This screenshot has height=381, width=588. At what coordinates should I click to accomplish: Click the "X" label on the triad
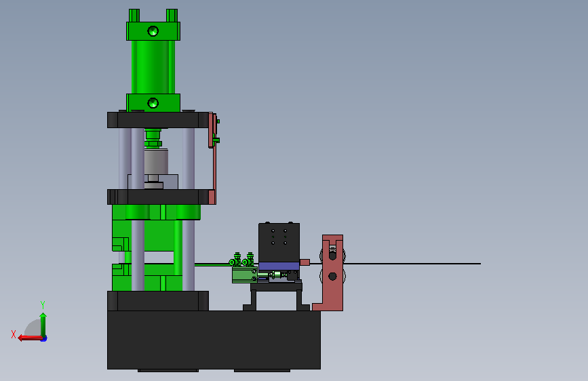click(14, 334)
